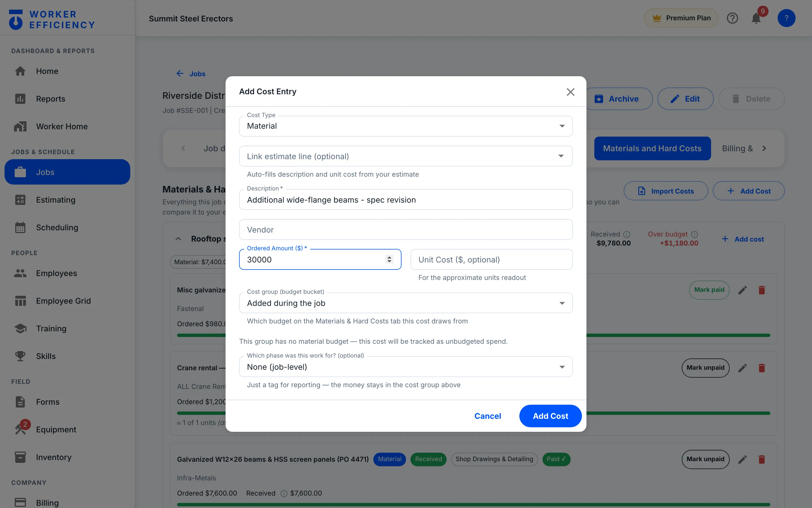This screenshot has width=812, height=508.
Task: Close the Add Cost Entry dialog
Action: [570, 92]
